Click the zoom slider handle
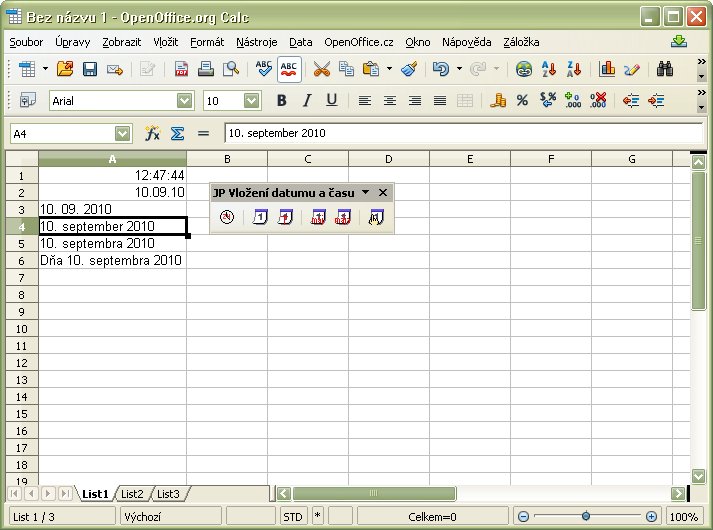This screenshot has height=530, width=713. click(x=585, y=517)
